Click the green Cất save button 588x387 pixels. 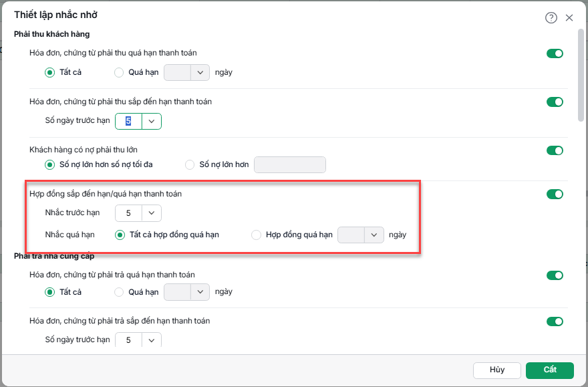pos(550,370)
